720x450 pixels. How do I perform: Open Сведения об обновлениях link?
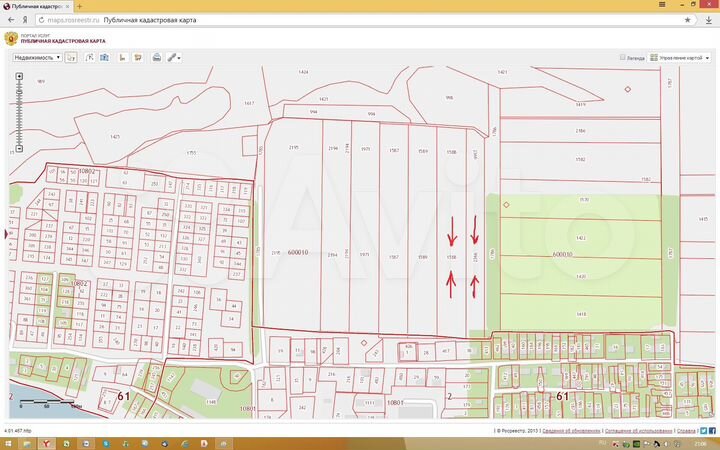pyautogui.click(x=571, y=431)
